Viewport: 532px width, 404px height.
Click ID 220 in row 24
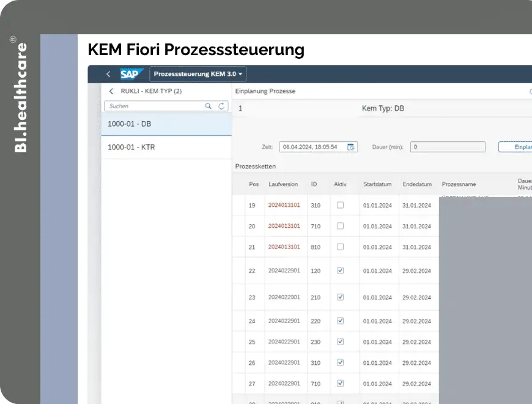[316, 321]
